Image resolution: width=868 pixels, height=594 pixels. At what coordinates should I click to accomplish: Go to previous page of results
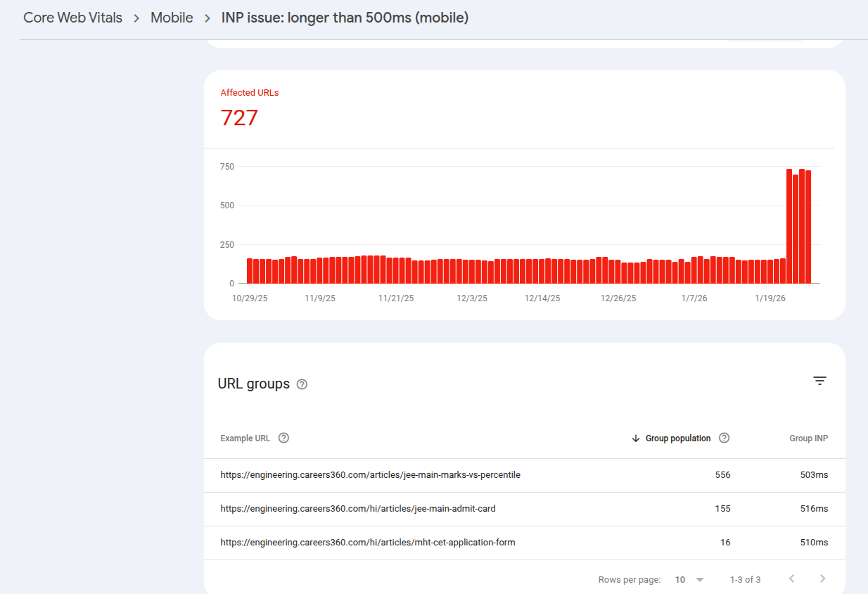coord(791,579)
